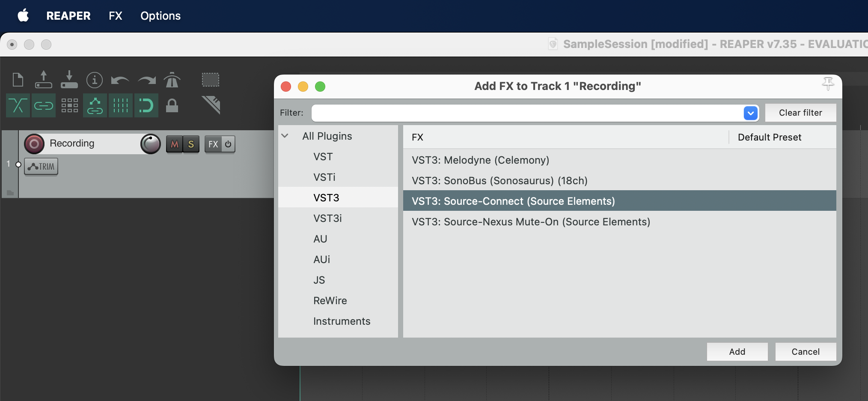Bypass FX on the Recording track
868x401 pixels.
[x=228, y=144]
